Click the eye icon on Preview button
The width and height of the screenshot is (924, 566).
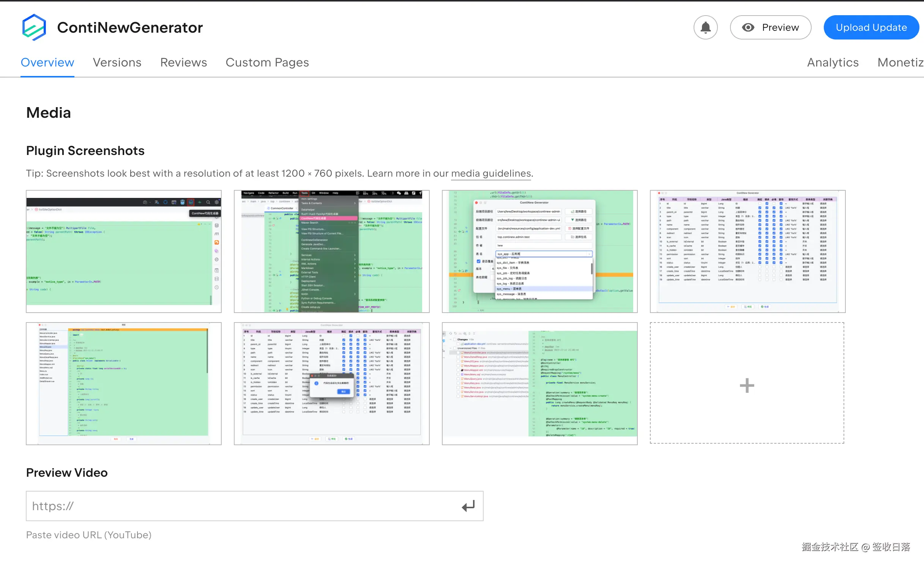point(748,27)
